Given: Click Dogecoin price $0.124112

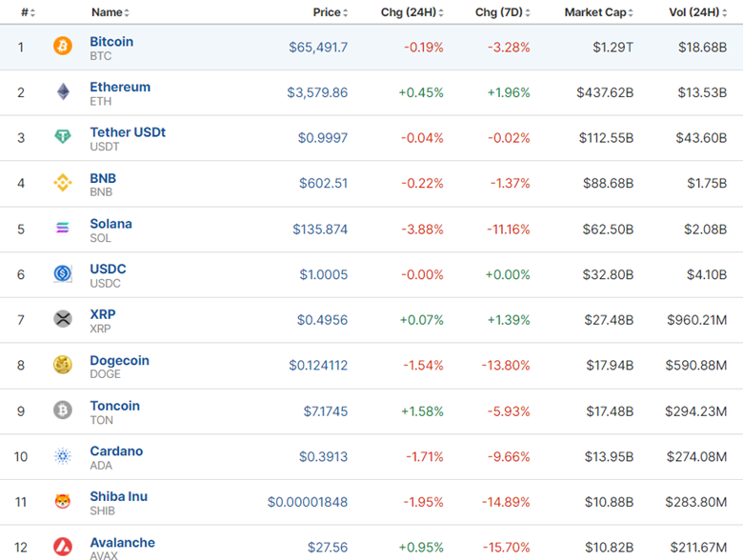Looking at the screenshot, I should click(318, 366).
